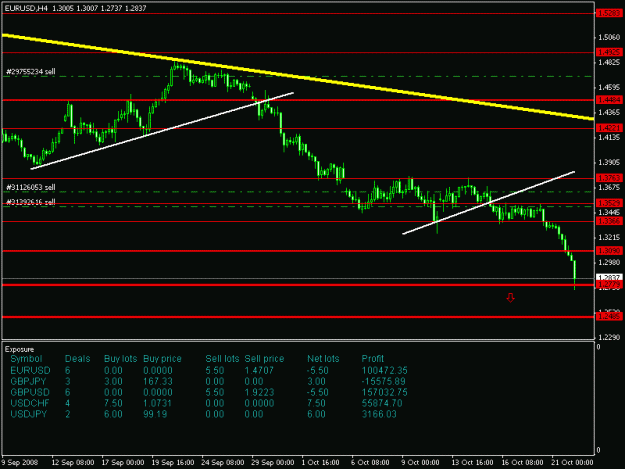Viewport: 625px width, 469px height.
Task: Click the 1.2290 price scale value
Action: [609, 338]
